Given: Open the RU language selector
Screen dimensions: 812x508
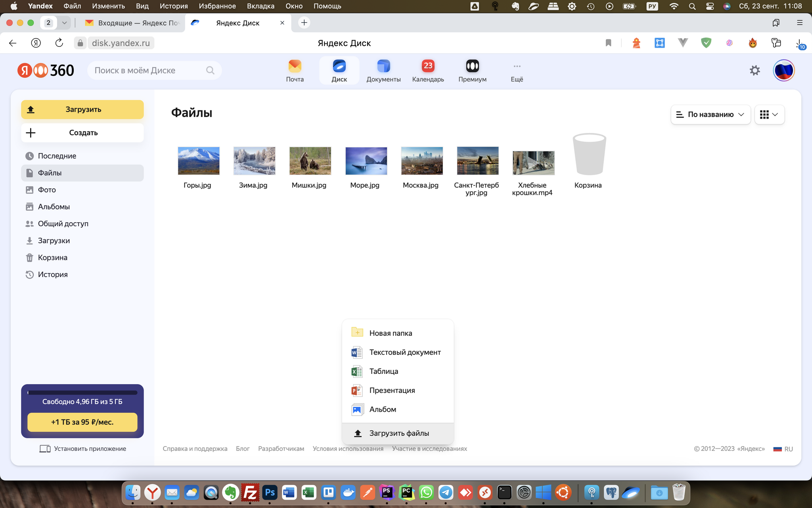Looking at the screenshot, I should pyautogui.click(x=783, y=449).
